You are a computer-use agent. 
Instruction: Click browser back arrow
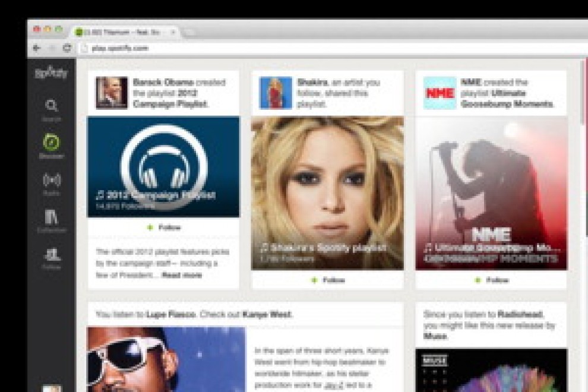(37, 48)
